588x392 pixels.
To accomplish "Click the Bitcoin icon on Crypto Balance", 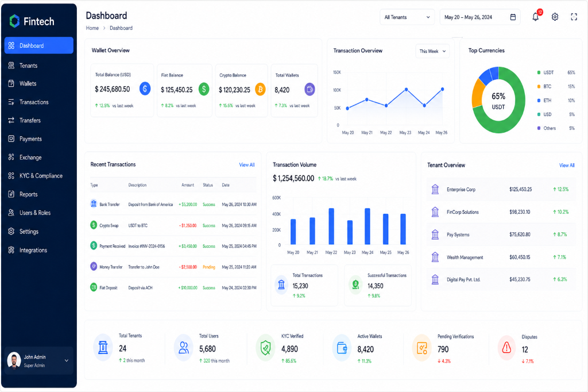I will tap(260, 89).
